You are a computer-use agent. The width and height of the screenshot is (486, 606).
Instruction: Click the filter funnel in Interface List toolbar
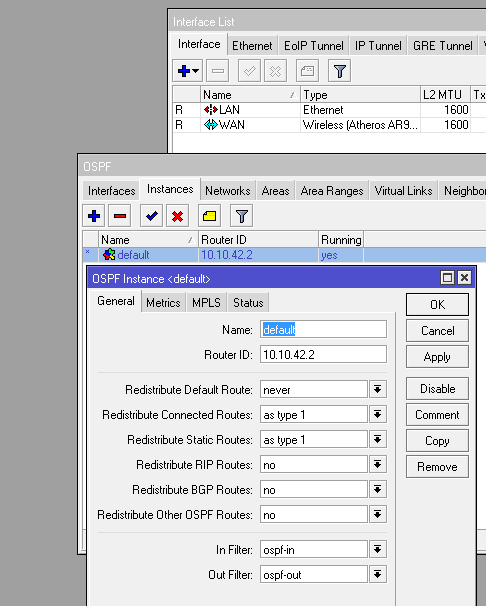click(339, 71)
